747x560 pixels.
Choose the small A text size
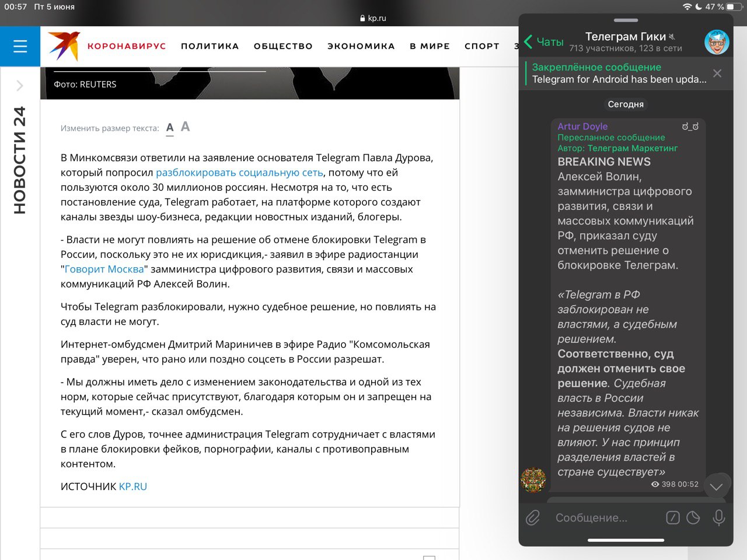click(170, 128)
